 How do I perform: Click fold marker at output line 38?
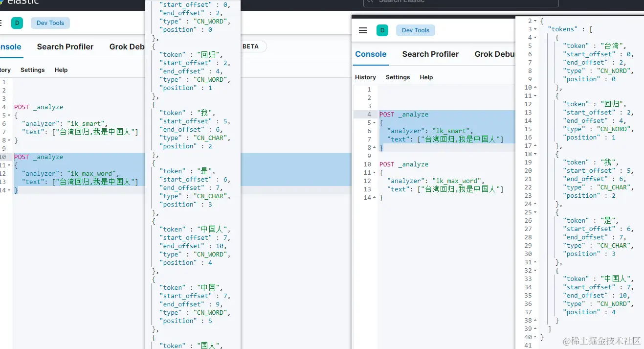click(x=535, y=321)
